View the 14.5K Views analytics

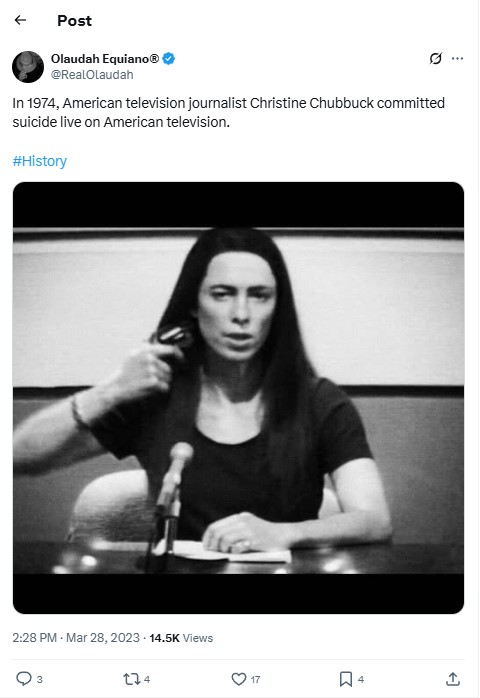[x=181, y=637]
